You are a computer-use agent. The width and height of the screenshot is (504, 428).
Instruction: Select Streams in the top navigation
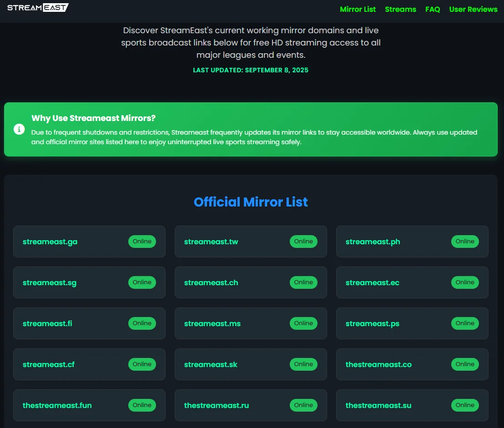coord(400,9)
